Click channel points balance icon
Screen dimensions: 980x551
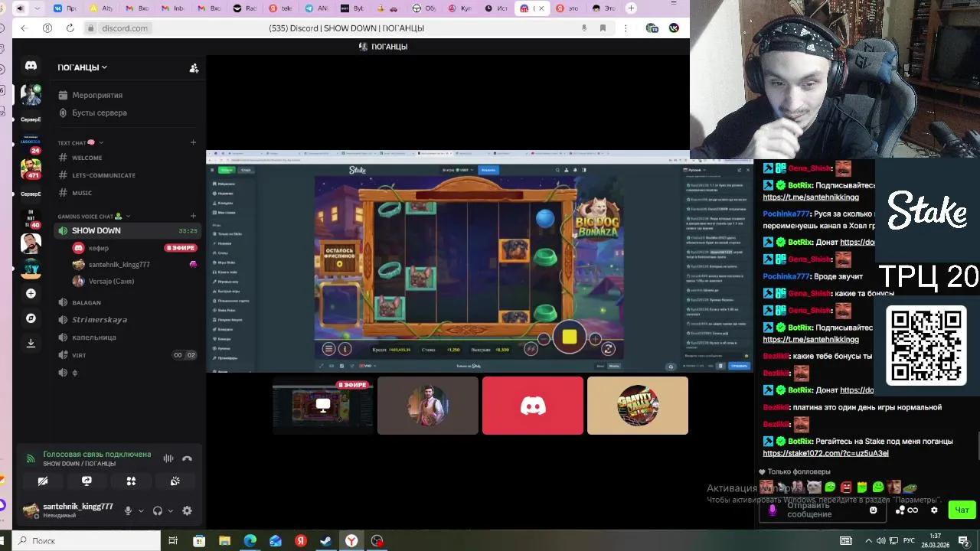tap(906, 510)
